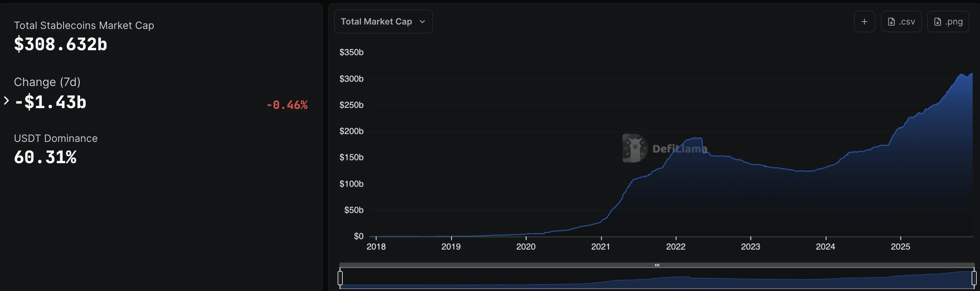Download the chart as a PNG image
Screen dimensions: 980x291
[948, 21]
